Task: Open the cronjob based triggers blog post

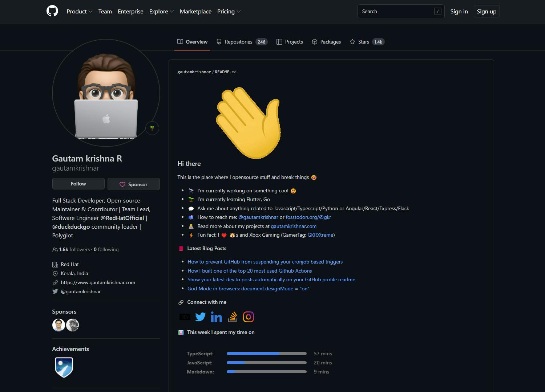Action: coord(265,262)
